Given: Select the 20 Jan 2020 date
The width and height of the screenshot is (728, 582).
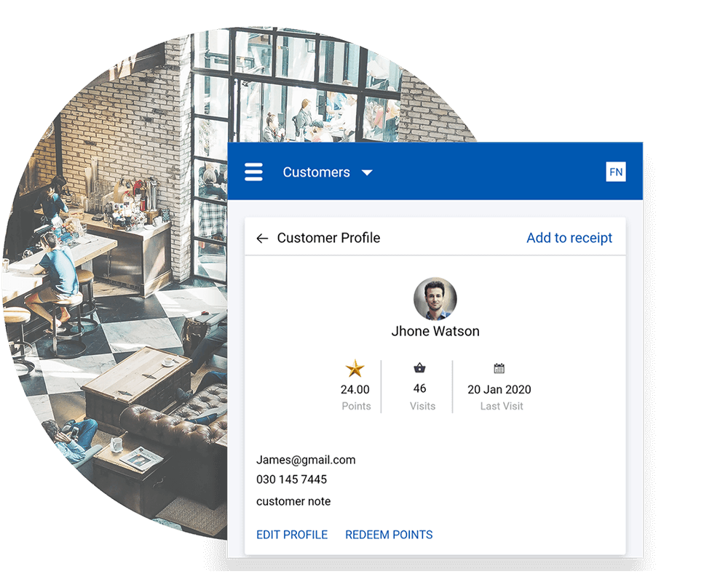Looking at the screenshot, I should pyautogui.click(x=499, y=389).
